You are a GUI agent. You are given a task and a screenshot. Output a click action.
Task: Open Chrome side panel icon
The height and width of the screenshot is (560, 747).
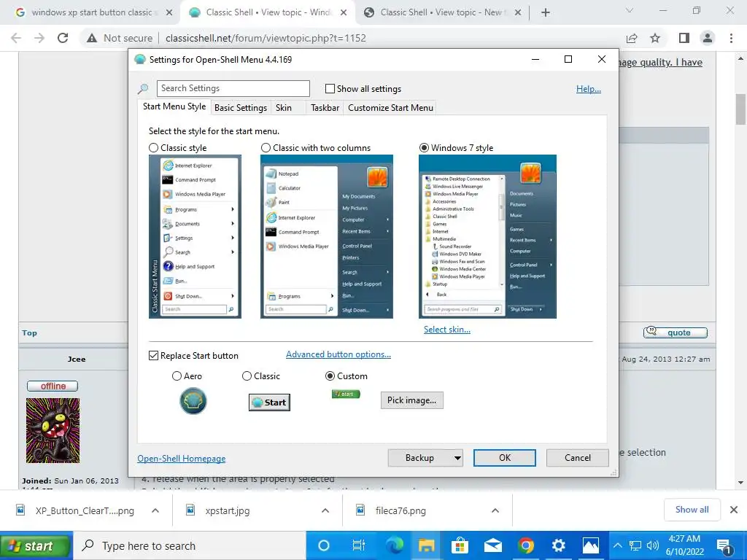tap(684, 38)
